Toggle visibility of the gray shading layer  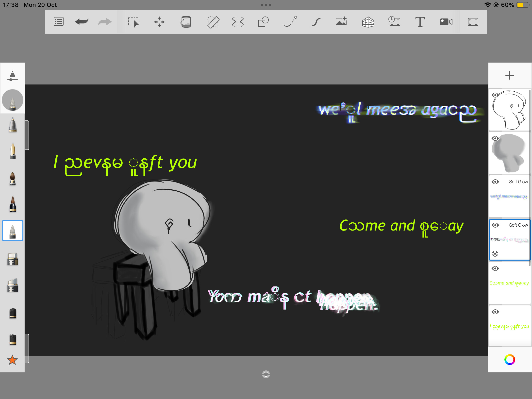[495, 138]
